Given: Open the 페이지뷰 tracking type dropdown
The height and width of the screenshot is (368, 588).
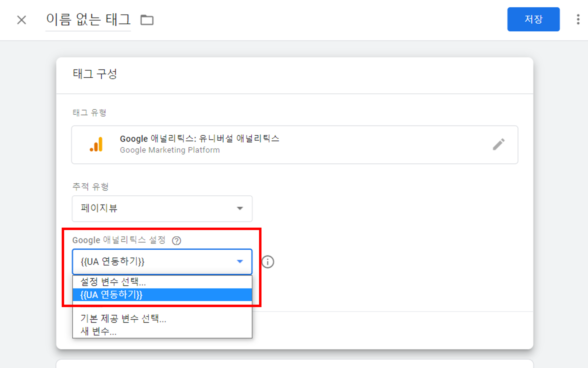Looking at the screenshot, I should coord(162,209).
